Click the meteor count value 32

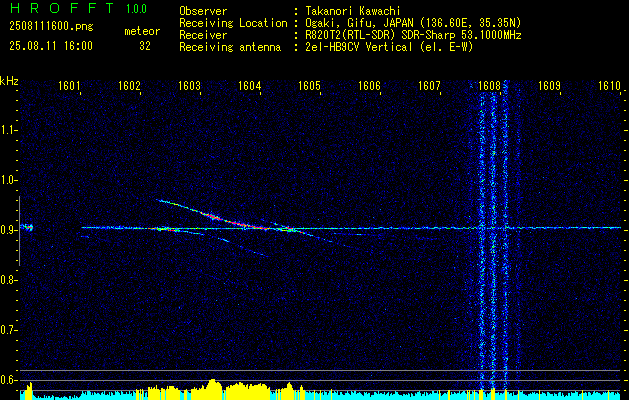[145, 46]
